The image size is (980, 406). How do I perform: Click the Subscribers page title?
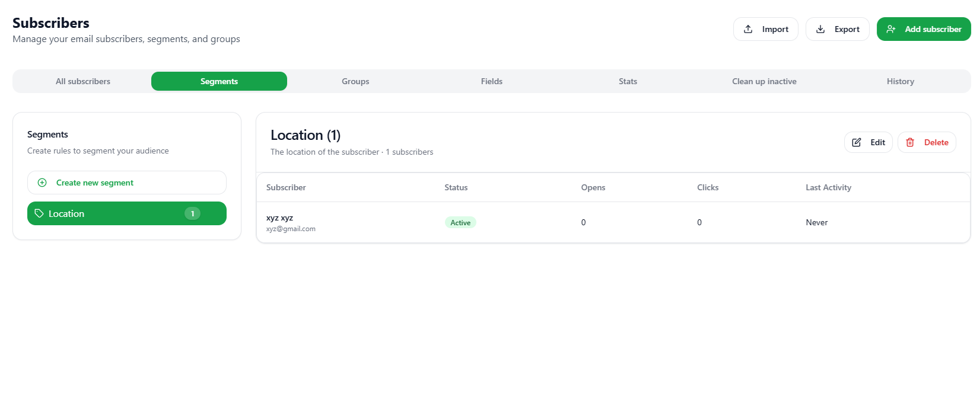(x=51, y=23)
